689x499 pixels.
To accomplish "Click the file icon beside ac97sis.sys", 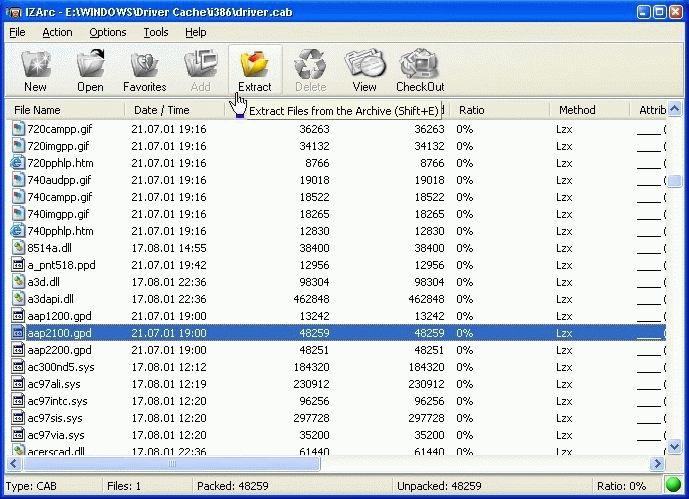I will pyautogui.click(x=18, y=418).
